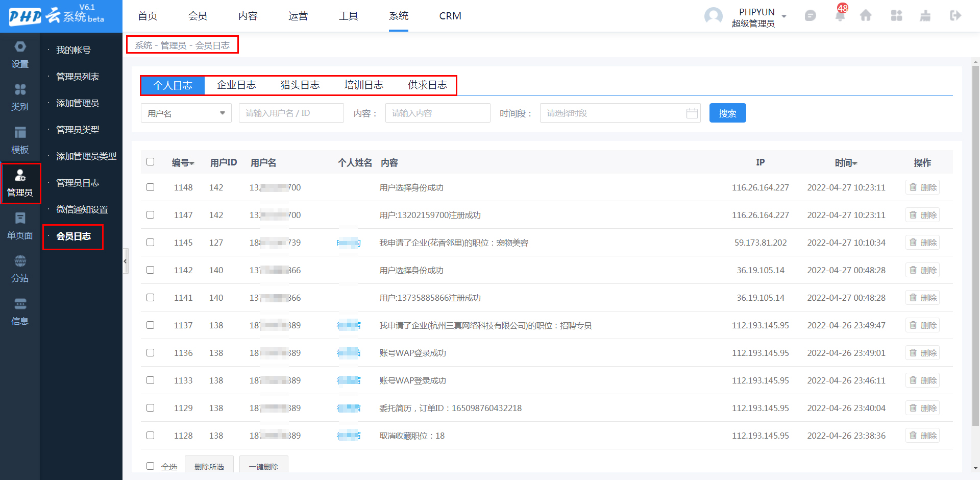The image size is (980, 480).
Task: Switch to 企业日志 tab
Action: (x=236, y=85)
